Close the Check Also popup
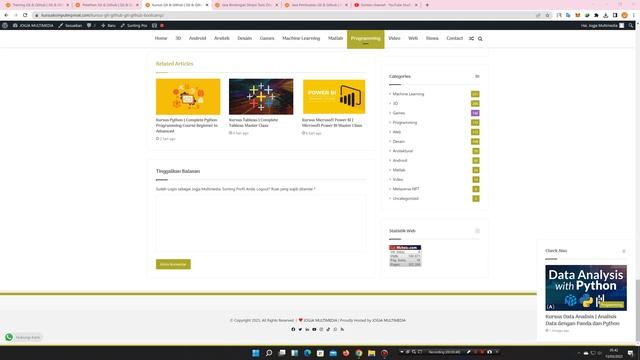The width and height of the screenshot is (640, 360). [x=624, y=251]
